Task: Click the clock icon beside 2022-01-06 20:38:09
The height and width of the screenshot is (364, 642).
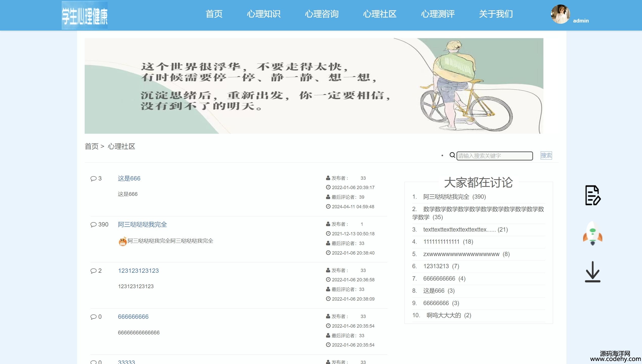Action: (x=328, y=299)
